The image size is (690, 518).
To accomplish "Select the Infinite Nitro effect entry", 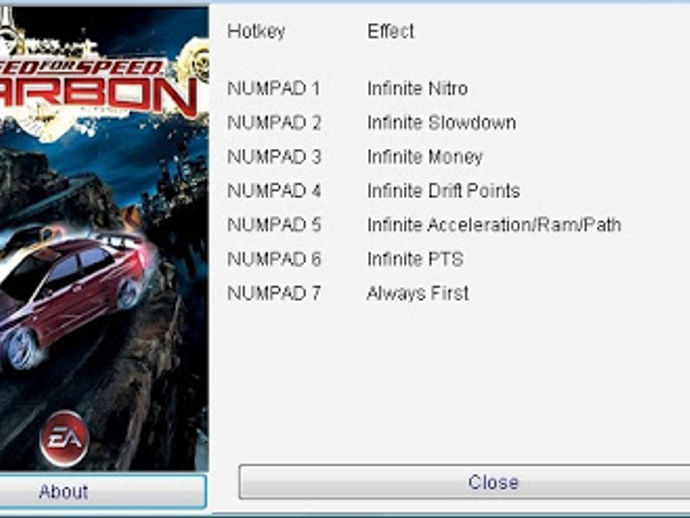I will (x=417, y=88).
